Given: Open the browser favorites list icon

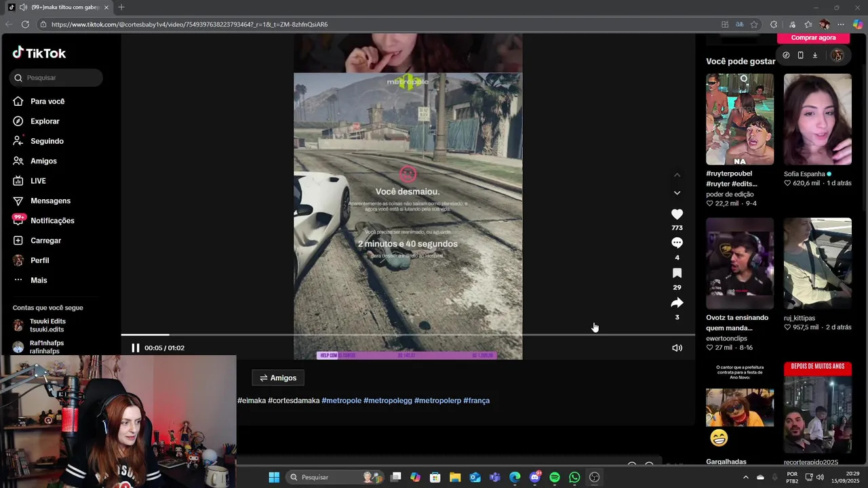Looking at the screenshot, I should [808, 24].
